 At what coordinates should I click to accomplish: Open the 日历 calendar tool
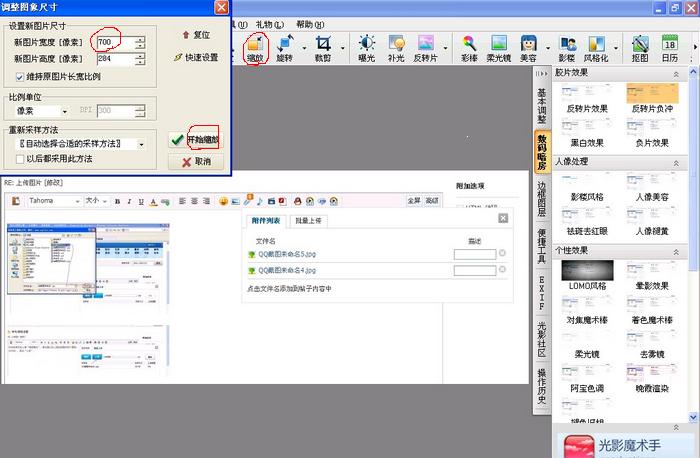pos(669,47)
